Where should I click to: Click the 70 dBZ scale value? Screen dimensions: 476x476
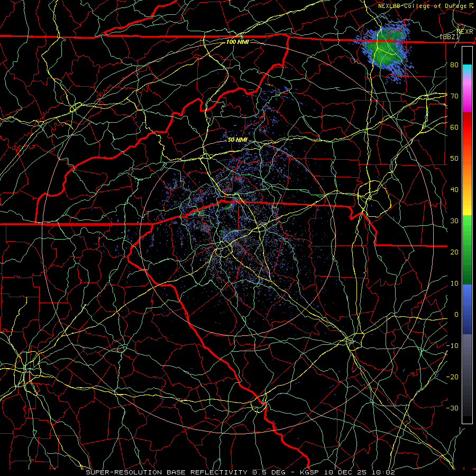coord(454,96)
